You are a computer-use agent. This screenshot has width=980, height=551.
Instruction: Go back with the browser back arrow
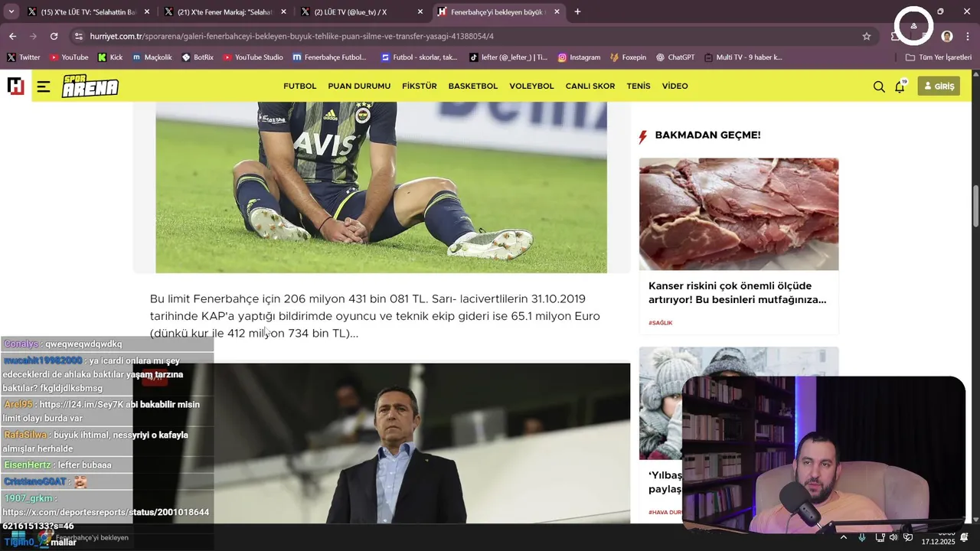(x=12, y=36)
